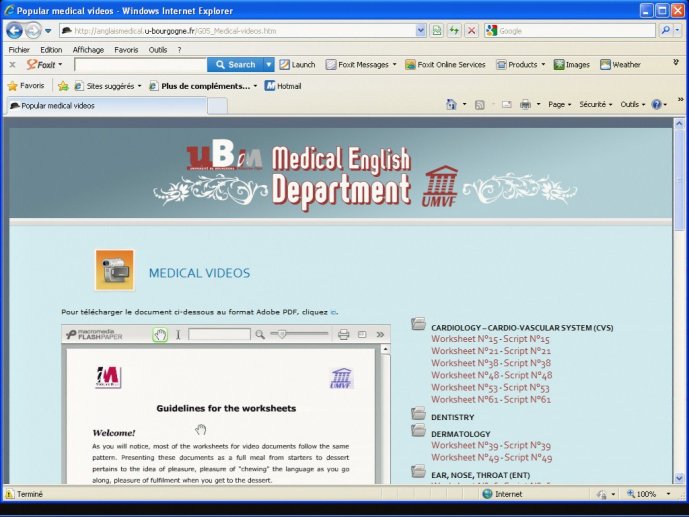Open the Favoris menu in menu bar
This screenshot has width=689, height=517.
click(x=126, y=50)
